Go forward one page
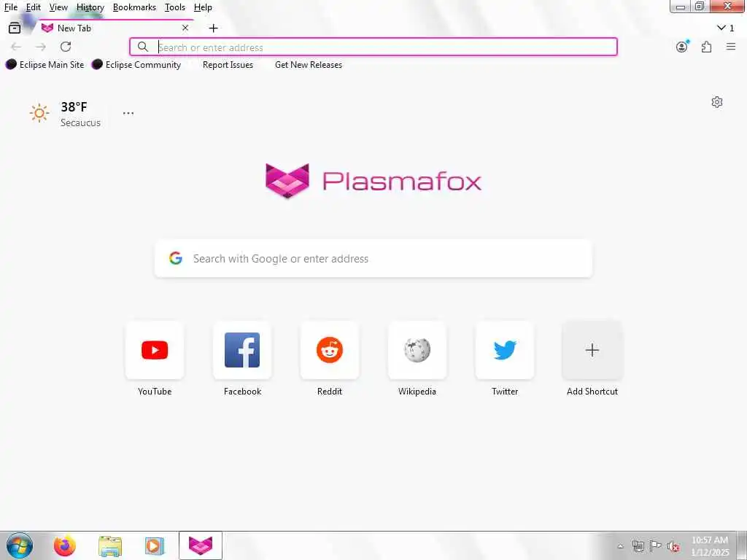 coord(41,47)
